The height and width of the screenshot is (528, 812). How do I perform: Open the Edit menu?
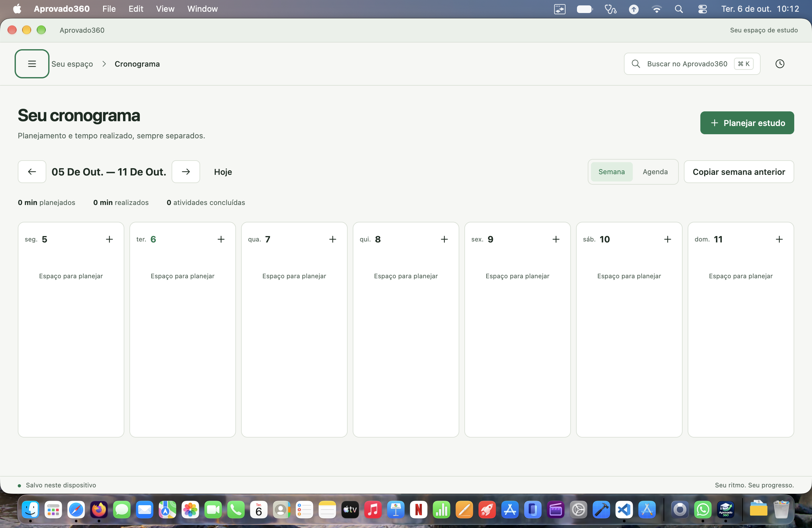135,9
